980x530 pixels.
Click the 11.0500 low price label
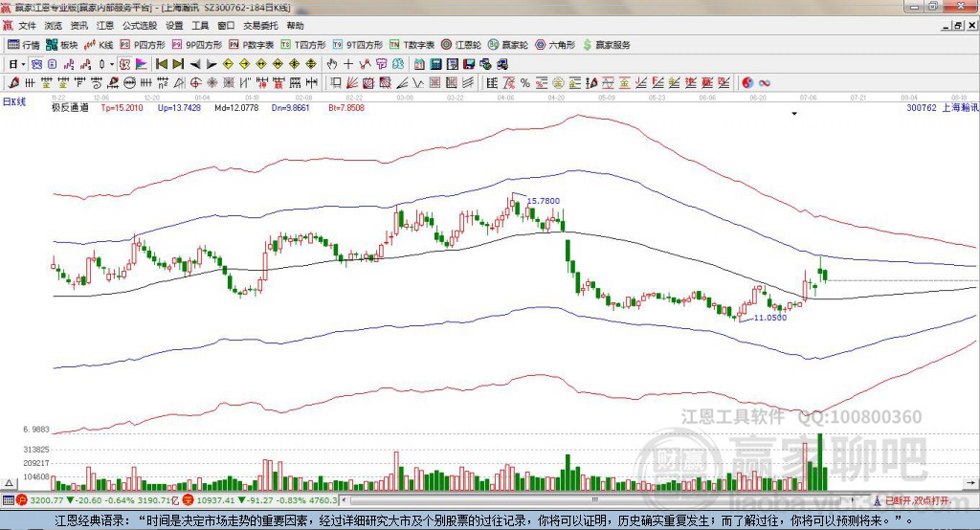[770, 318]
